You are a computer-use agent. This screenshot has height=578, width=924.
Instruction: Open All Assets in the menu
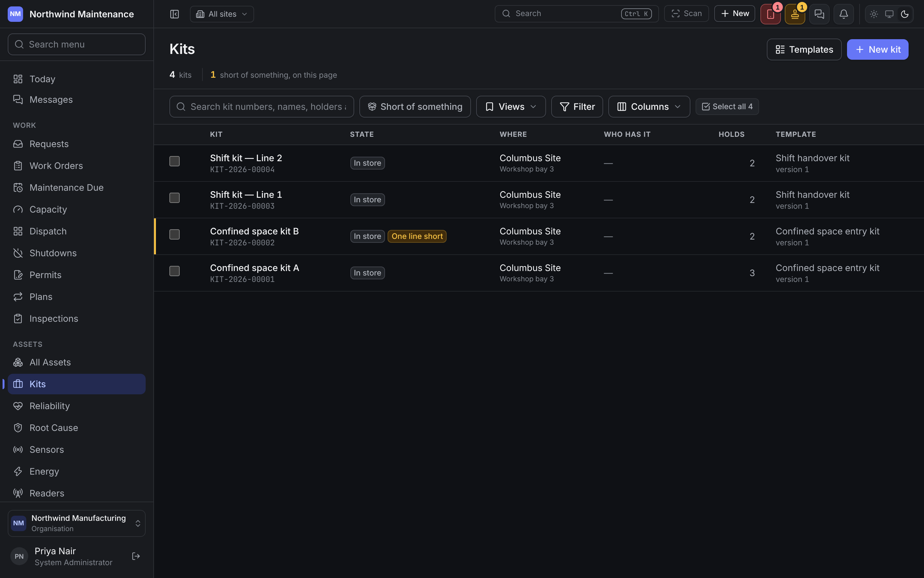(x=76, y=363)
